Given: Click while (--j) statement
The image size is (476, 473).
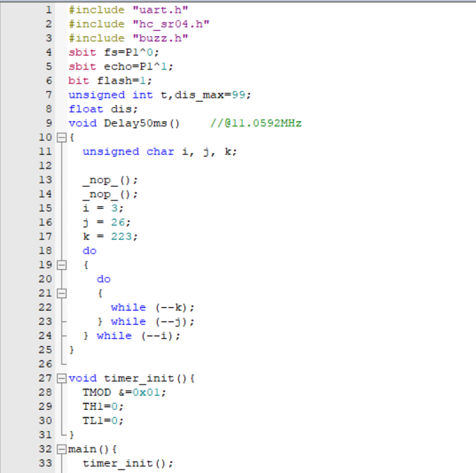Looking at the screenshot, I should tap(152, 321).
